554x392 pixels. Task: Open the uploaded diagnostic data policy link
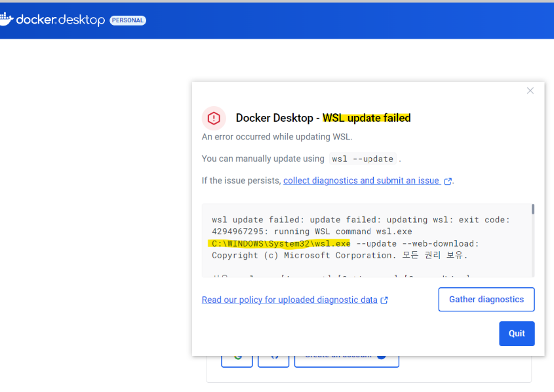(289, 300)
